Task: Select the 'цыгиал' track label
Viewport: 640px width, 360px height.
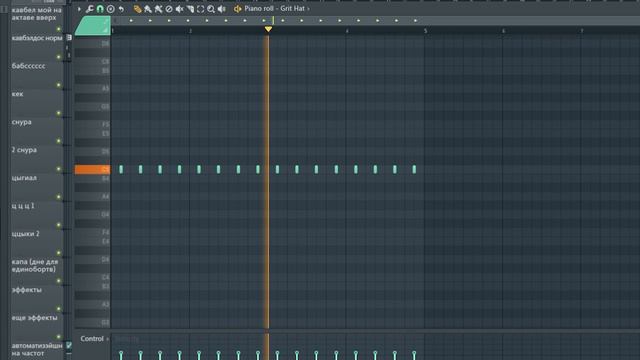Action: pyautogui.click(x=24, y=178)
